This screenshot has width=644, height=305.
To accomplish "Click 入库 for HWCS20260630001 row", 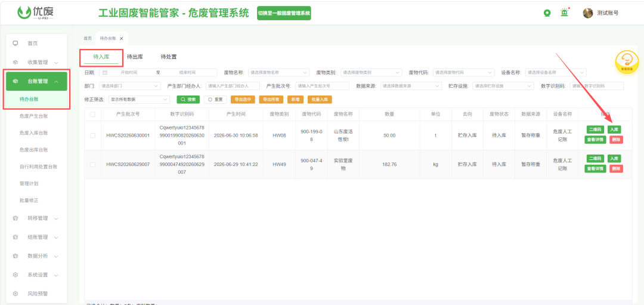I will tap(614, 130).
